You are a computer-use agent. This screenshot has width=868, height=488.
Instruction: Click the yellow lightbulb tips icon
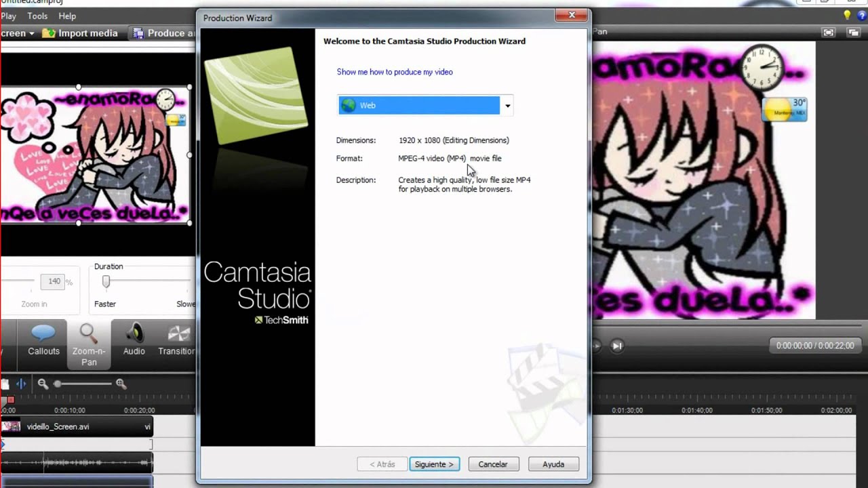coord(847,15)
